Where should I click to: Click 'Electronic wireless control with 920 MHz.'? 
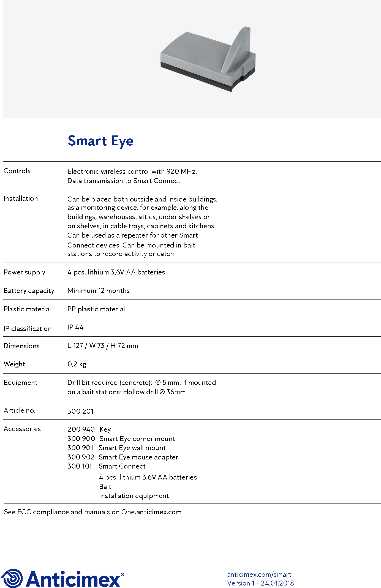point(132,171)
